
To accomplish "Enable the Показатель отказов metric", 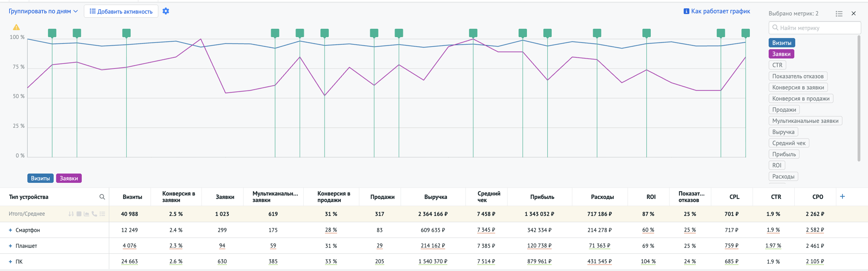I will [798, 76].
